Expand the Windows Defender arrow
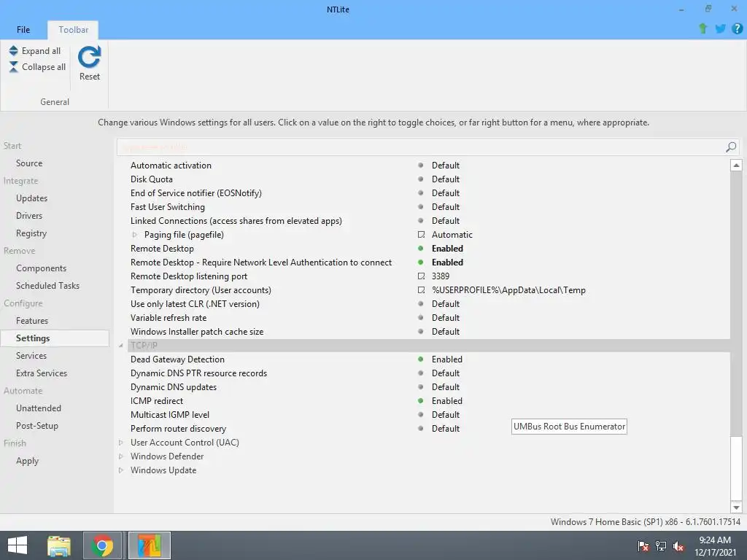The width and height of the screenshot is (747, 560). pos(121,456)
